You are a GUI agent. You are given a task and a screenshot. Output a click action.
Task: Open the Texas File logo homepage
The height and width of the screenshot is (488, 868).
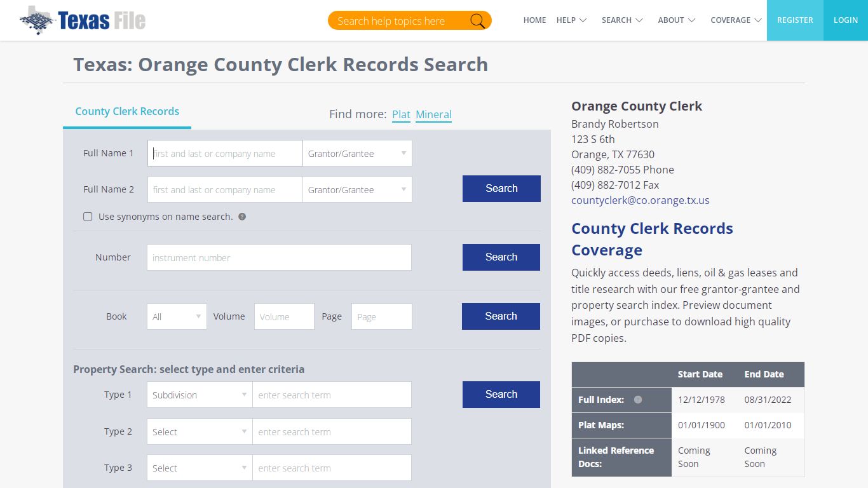click(x=83, y=20)
